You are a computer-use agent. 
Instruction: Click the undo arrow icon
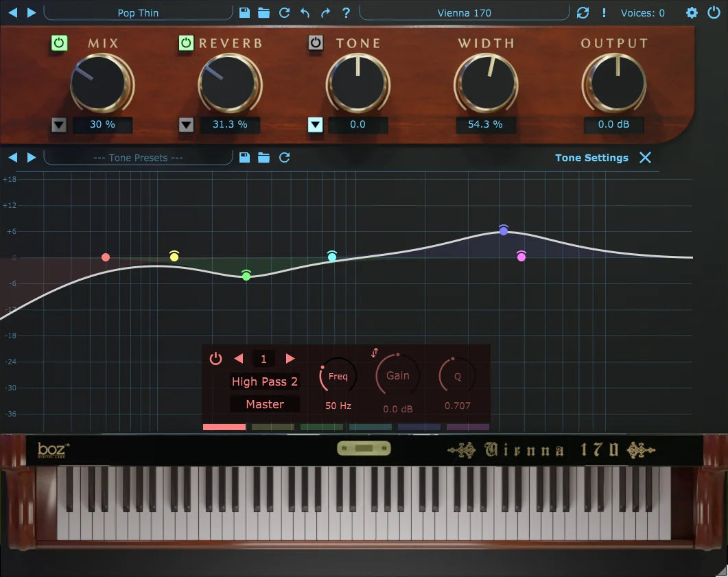pyautogui.click(x=305, y=12)
